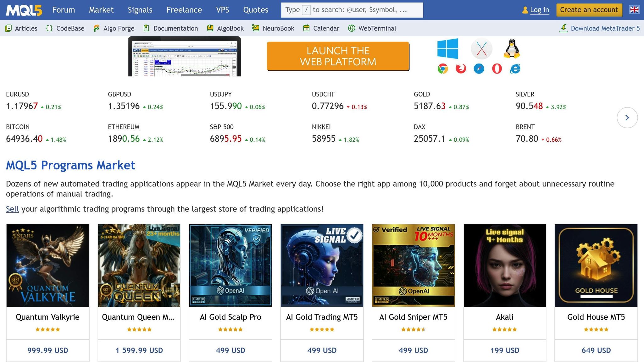Viewport: 644px width, 362px height.
Task: Open the CodeBase section
Action: click(x=65, y=28)
